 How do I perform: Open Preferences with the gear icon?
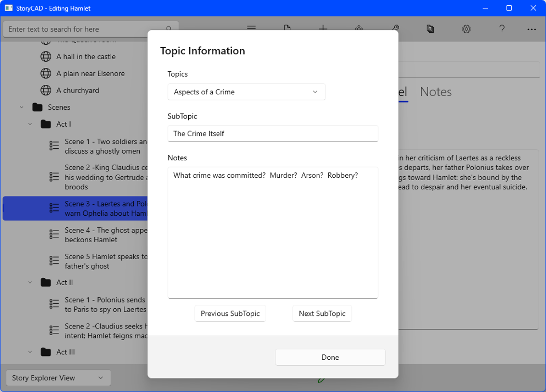coord(466,29)
